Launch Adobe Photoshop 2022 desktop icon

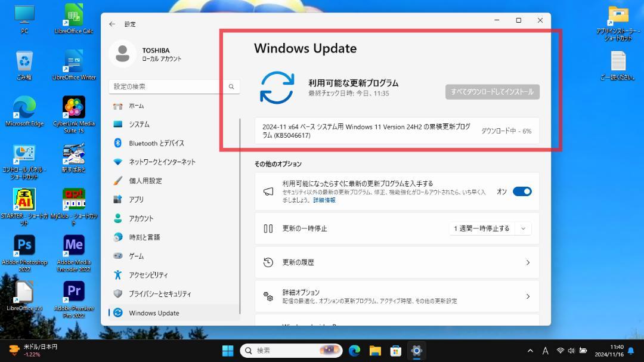(x=24, y=253)
